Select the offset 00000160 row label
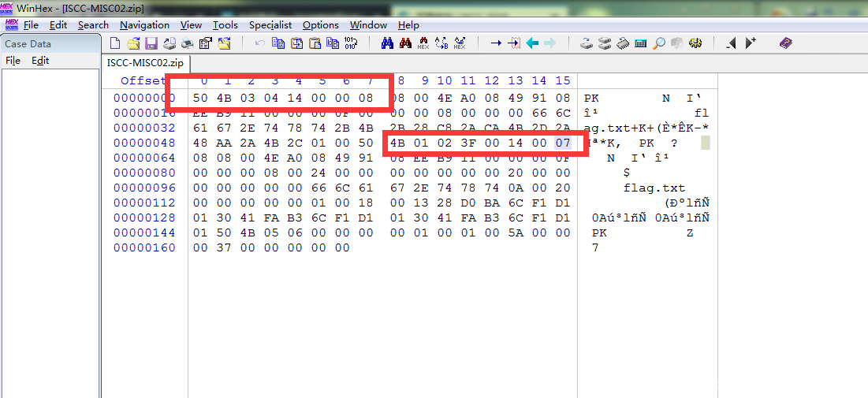Image resolution: width=868 pixels, height=398 pixels. pyautogui.click(x=144, y=248)
